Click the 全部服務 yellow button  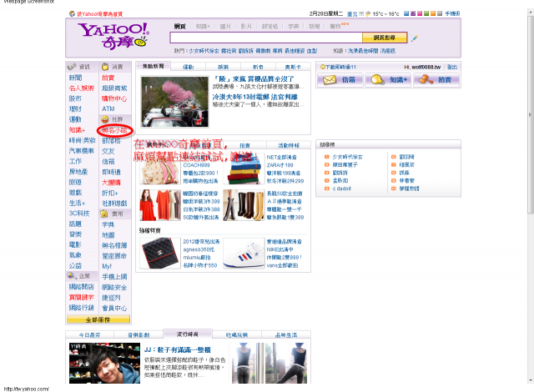pos(98,319)
